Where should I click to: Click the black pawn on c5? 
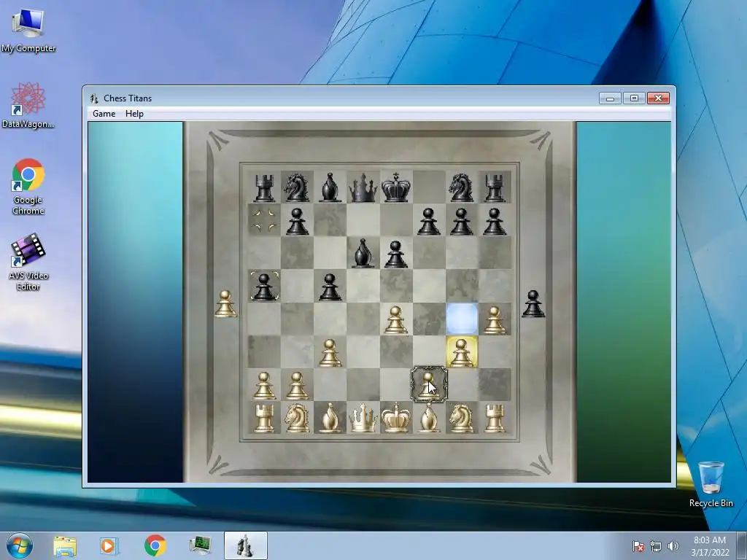[x=330, y=287]
